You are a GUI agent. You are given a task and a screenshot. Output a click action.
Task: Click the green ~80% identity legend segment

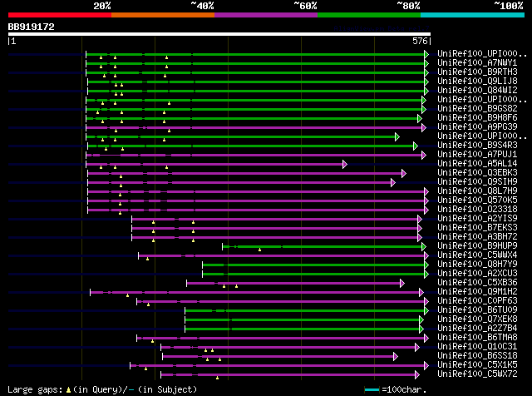369,15
